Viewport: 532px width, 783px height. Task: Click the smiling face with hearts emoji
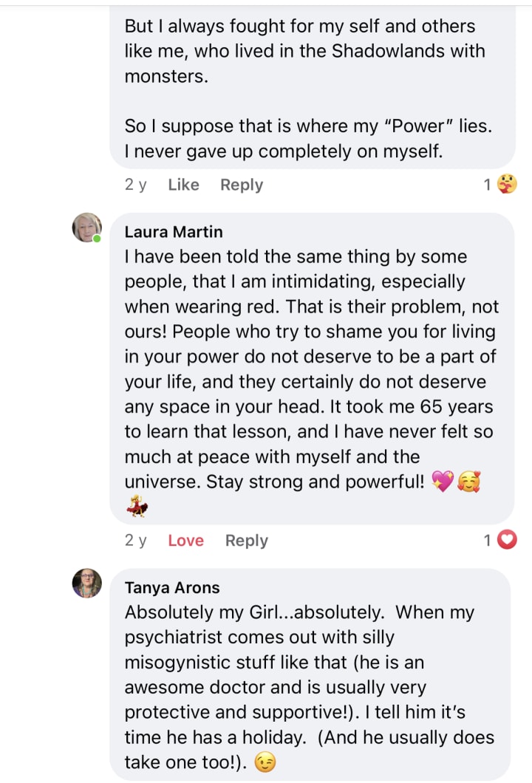coord(469,482)
